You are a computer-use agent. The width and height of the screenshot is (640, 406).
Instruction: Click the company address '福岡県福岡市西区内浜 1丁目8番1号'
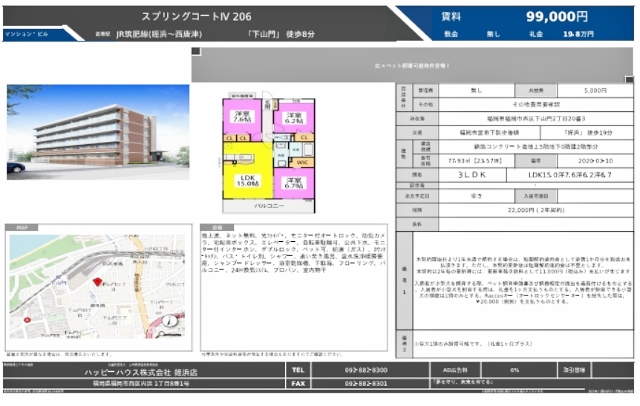click(x=141, y=384)
